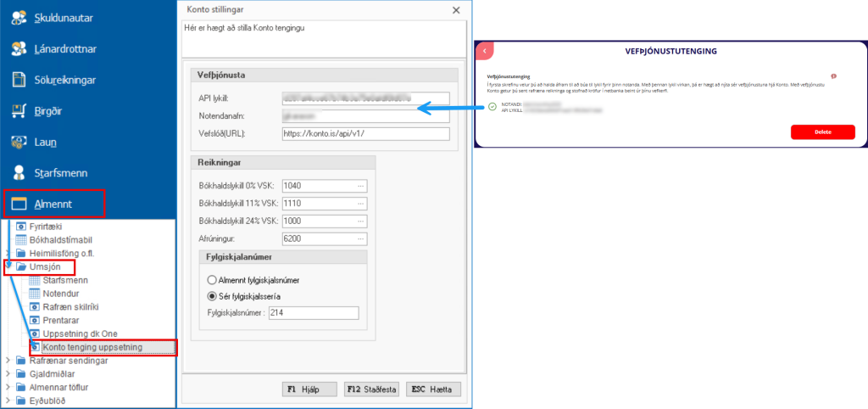Image resolution: width=868 pixels, height=409 pixels.
Task: Click the Fyrirtæki tree item icon
Action: tap(22, 227)
